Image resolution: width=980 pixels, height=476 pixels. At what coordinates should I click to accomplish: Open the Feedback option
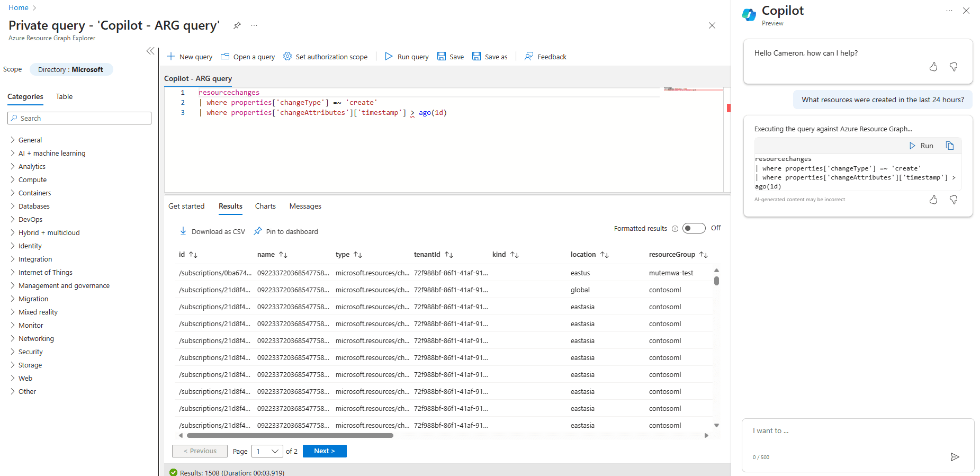point(545,57)
